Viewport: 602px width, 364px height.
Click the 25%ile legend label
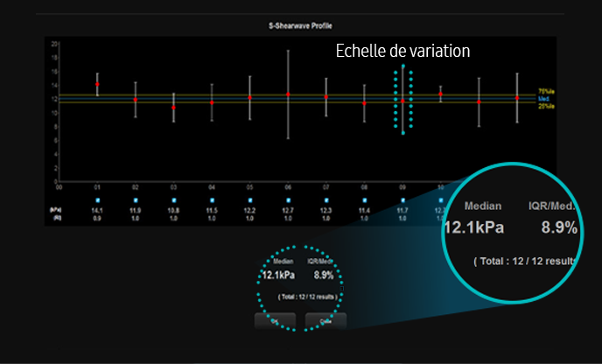coord(545,107)
